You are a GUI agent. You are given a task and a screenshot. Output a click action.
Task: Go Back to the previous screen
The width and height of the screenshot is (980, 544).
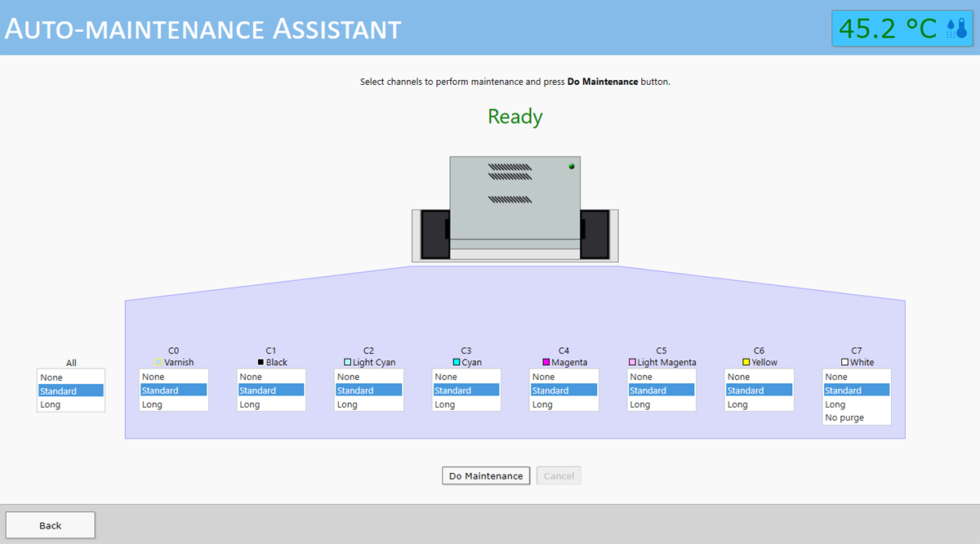[51, 525]
